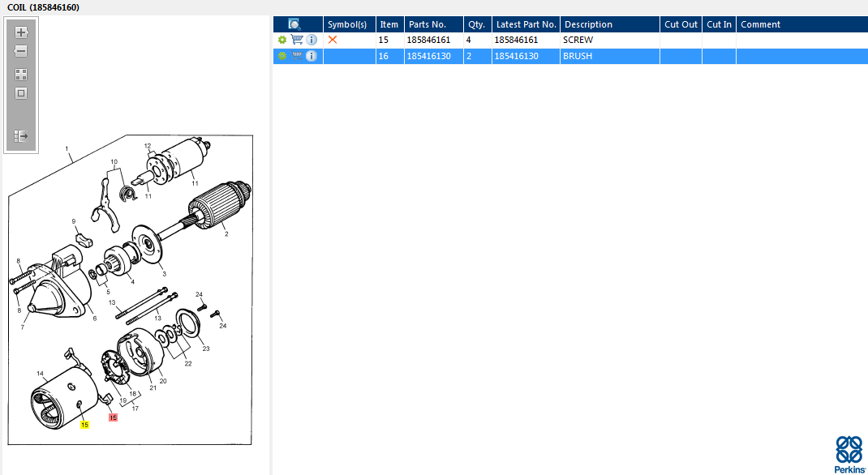The image size is (868, 475).
Task: Click callout 20 on the diagram
Action: coord(163,381)
